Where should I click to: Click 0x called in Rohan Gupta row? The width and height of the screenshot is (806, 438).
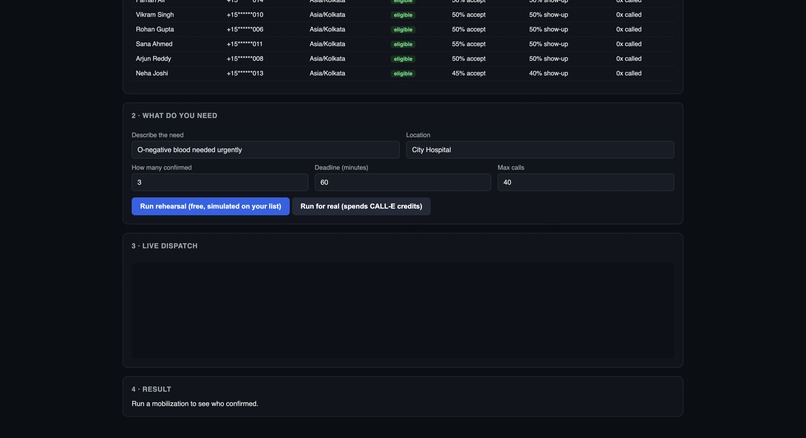tap(629, 29)
